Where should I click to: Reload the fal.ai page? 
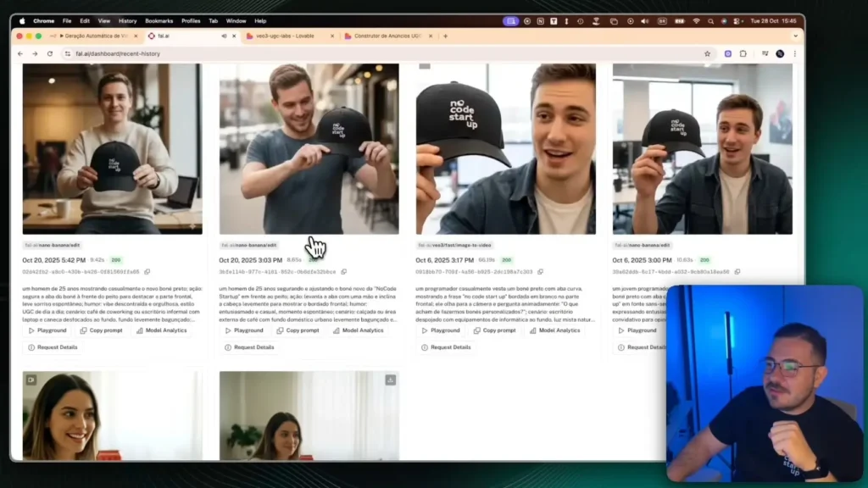click(49, 53)
